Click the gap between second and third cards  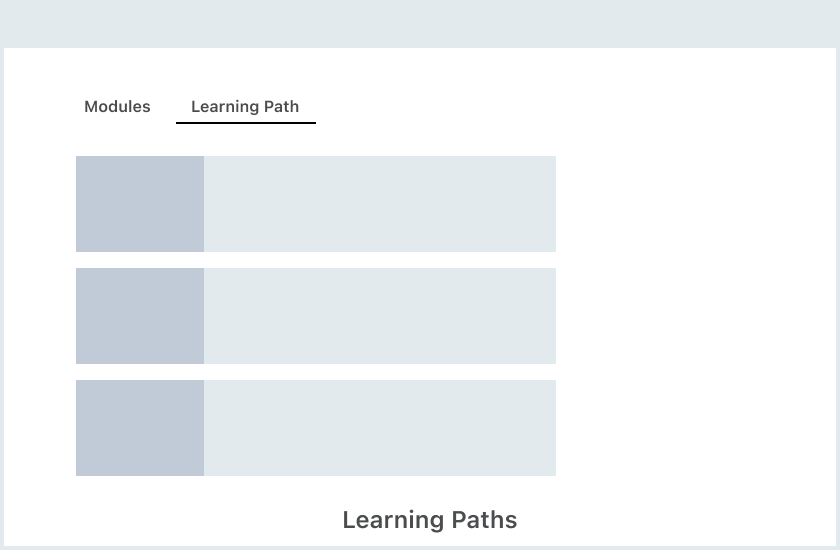click(316, 372)
